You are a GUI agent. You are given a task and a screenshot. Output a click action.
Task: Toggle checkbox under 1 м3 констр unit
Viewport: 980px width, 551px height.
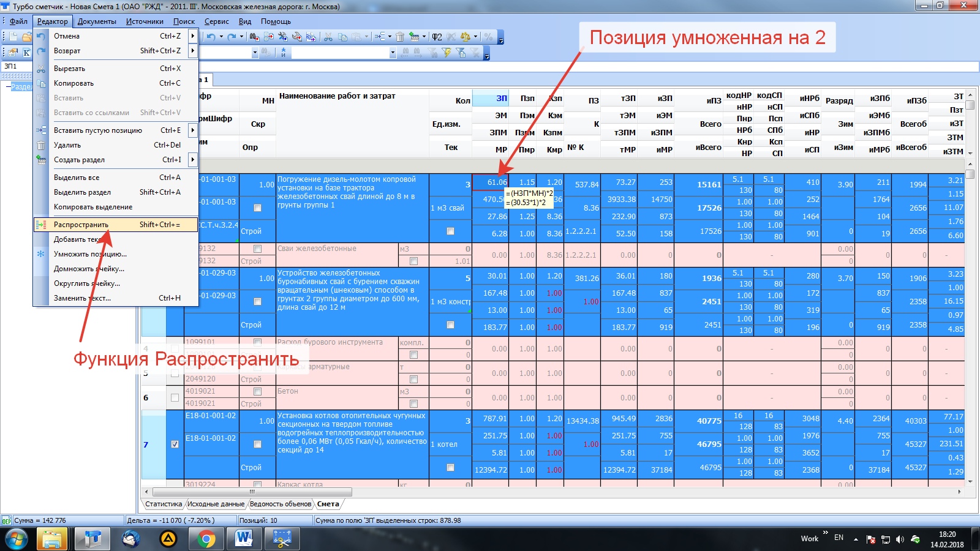[450, 325]
